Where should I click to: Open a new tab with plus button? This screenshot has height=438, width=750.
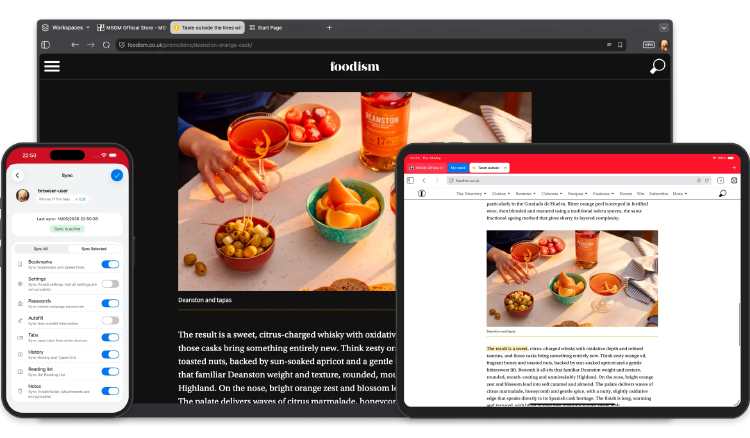coord(329,28)
